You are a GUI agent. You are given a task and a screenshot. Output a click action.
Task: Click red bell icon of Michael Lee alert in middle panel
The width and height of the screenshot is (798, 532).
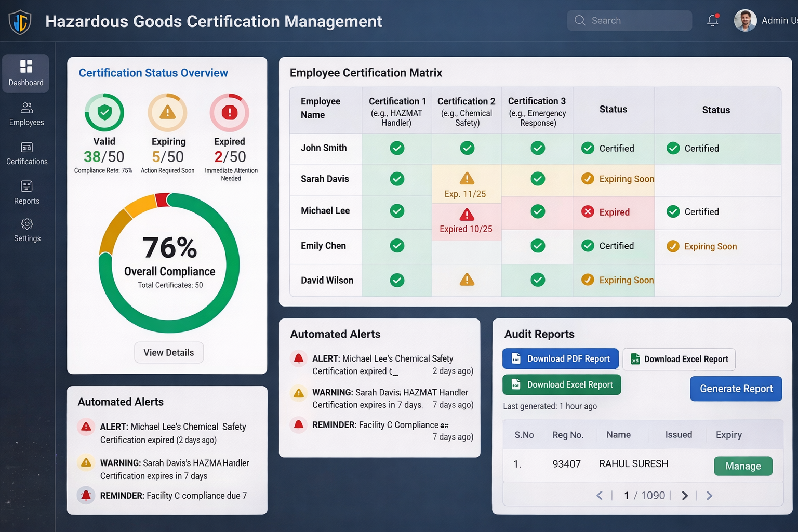click(x=298, y=359)
